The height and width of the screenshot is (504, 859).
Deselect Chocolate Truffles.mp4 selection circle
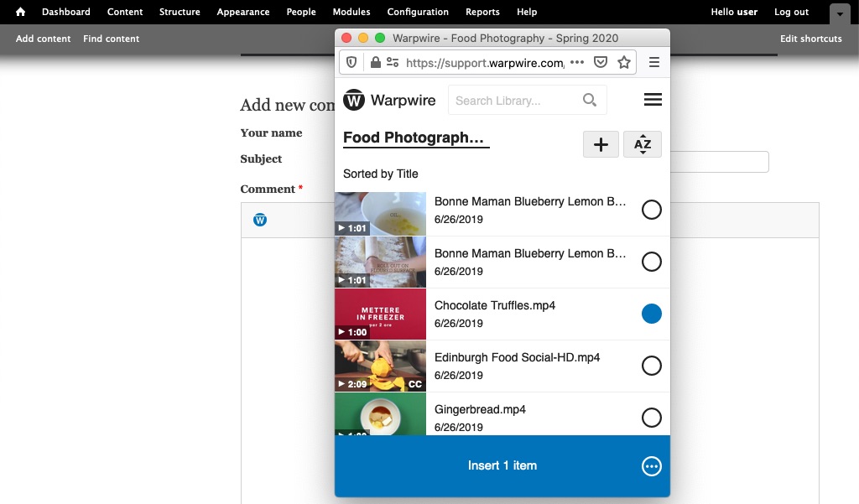[651, 314]
